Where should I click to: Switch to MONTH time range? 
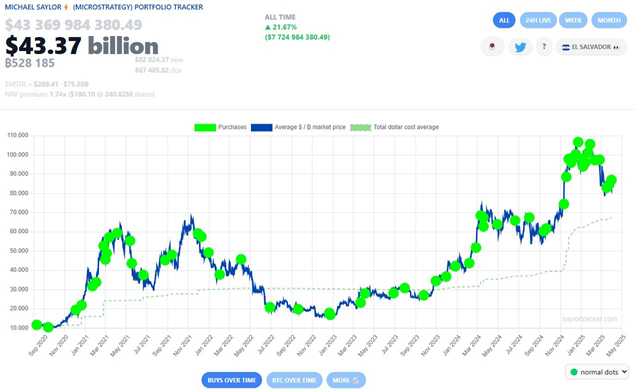pos(609,20)
